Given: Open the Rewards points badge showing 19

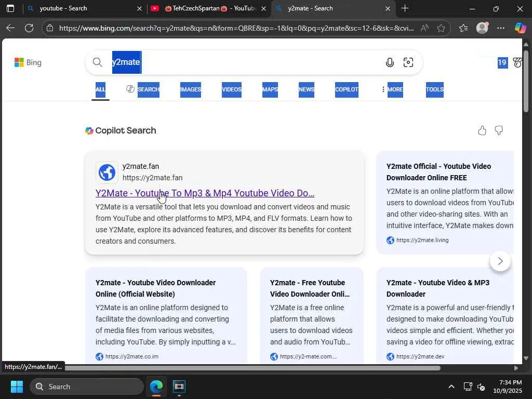Looking at the screenshot, I should tap(502, 62).
